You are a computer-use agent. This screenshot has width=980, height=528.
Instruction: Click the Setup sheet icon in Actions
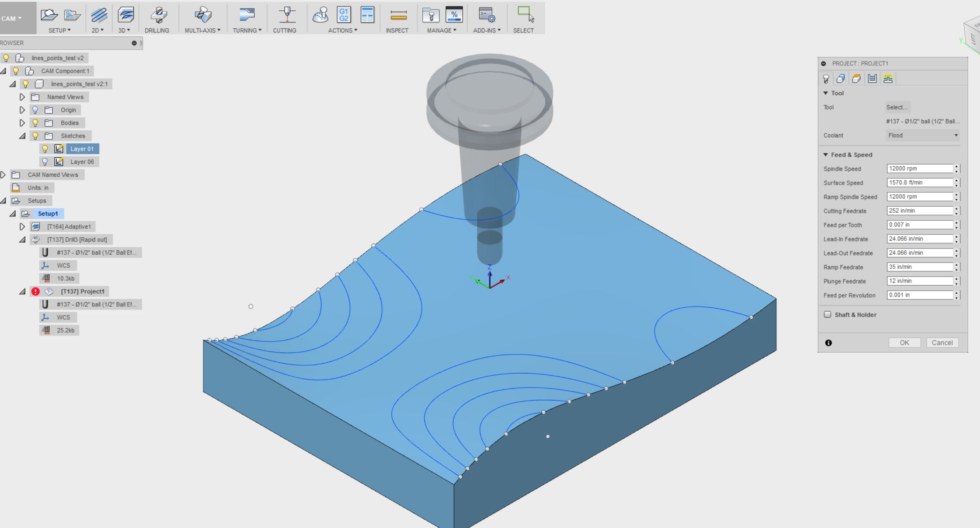point(367,15)
